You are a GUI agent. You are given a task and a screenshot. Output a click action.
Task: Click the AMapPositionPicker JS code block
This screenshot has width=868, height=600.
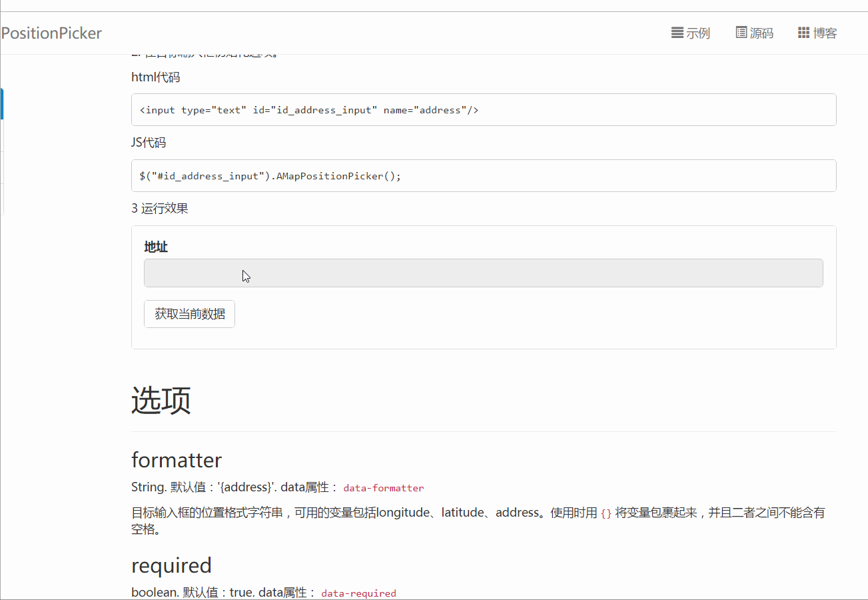pyautogui.click(x=483, y=176)
